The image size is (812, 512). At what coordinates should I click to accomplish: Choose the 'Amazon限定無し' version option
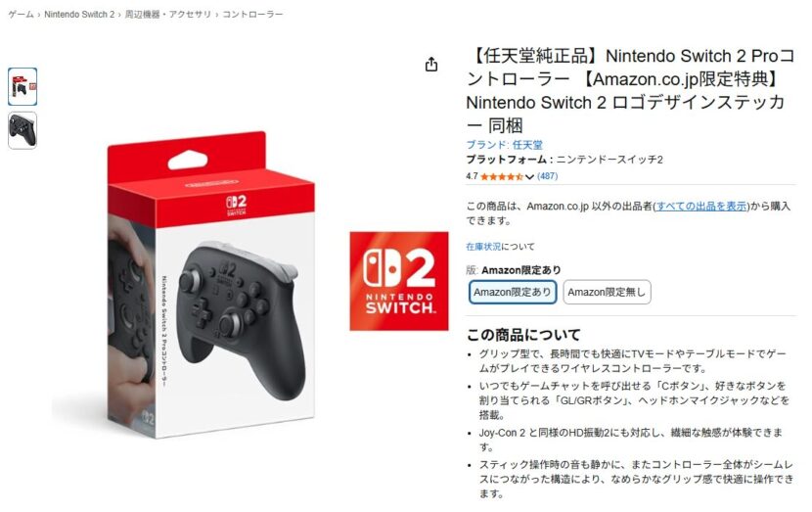pos(607,293)
